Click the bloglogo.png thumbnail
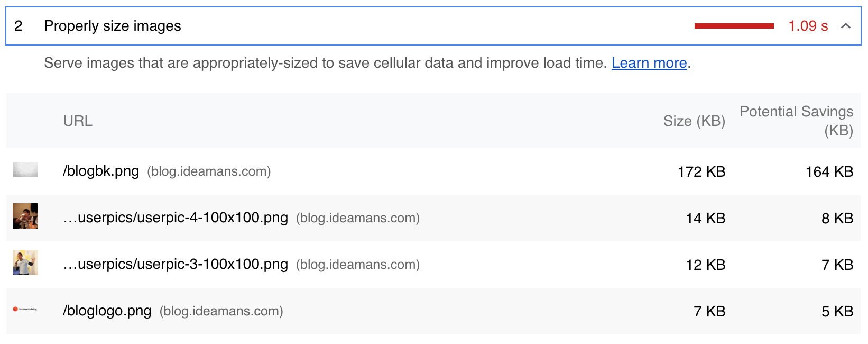868x344 pixels. (25, 309)
